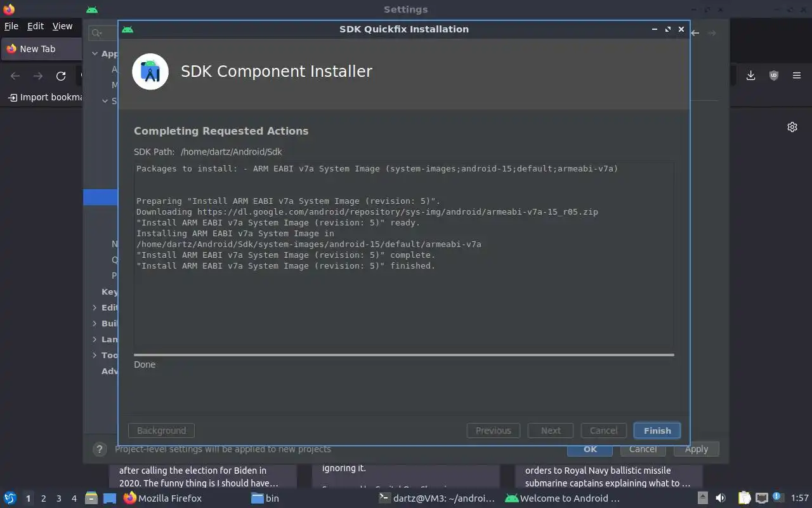Open help via question mark icon
This screenshot has width=812, height=508.
(x=99, y=449)
